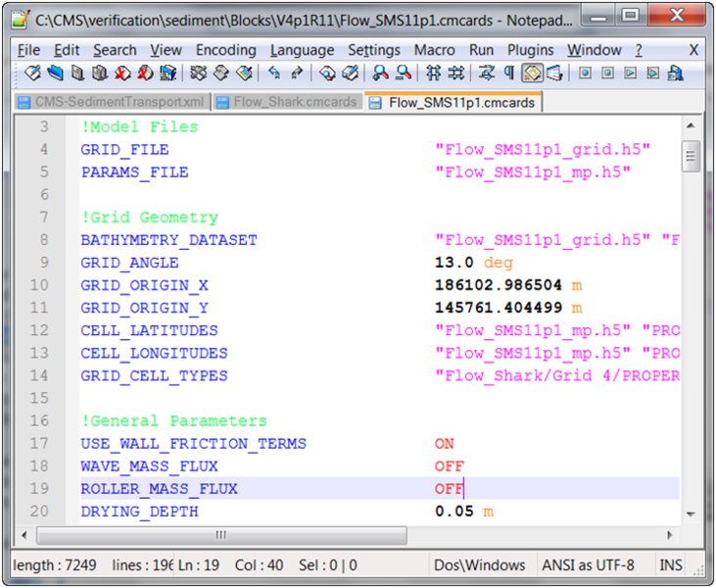The height and width of the screenshot is (588, 716).
Task: Cut selection with the Cut toolbar icon
Action: tap(199, 73)
